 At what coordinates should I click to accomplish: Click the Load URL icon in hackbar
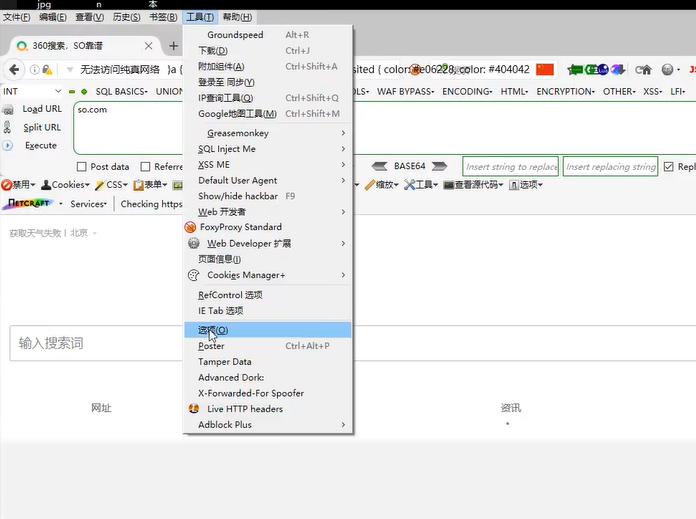(x=8, y=110)
